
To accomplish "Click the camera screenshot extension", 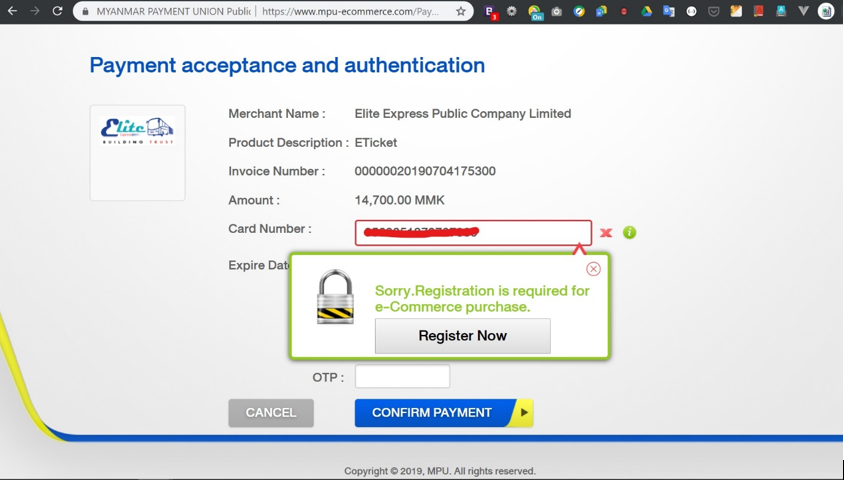I will click(557, 11).
